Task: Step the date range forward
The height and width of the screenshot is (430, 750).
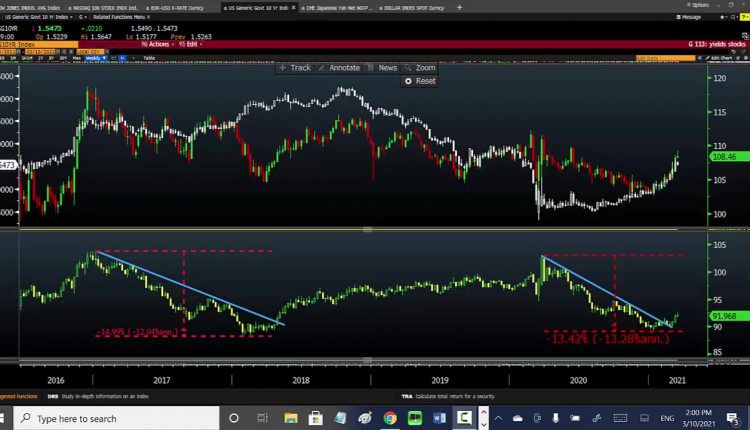Action: pos(71,52)
